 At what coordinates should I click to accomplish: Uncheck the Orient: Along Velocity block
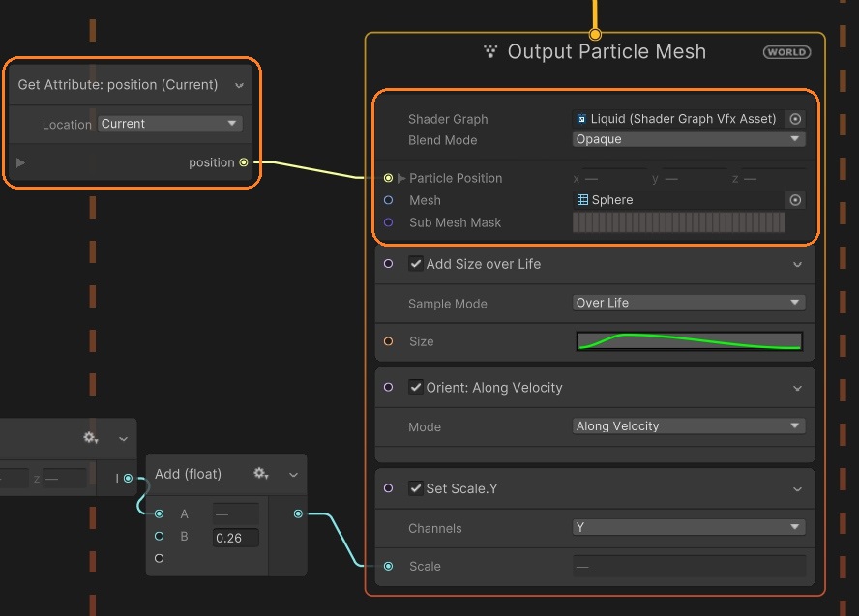coord(416,387)
